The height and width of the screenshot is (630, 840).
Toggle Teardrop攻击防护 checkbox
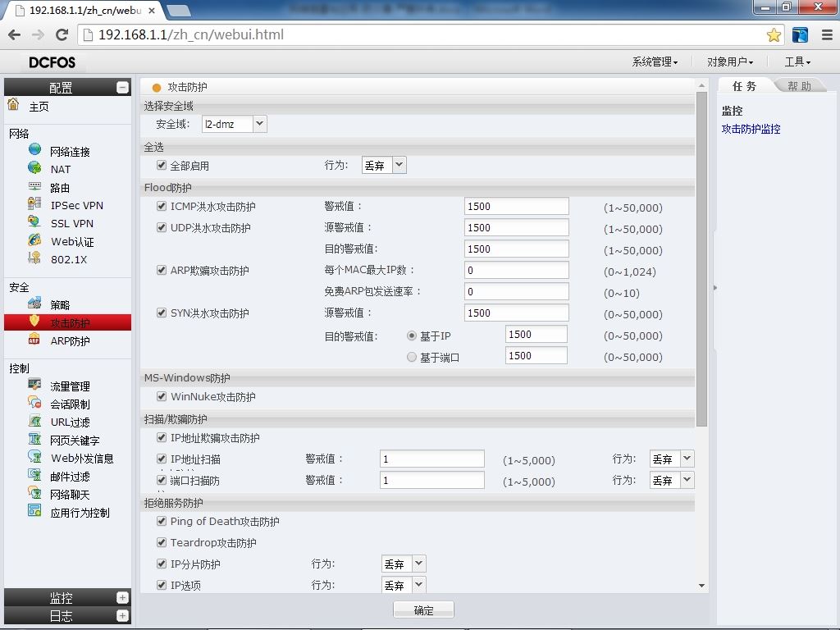click(162, 542)
